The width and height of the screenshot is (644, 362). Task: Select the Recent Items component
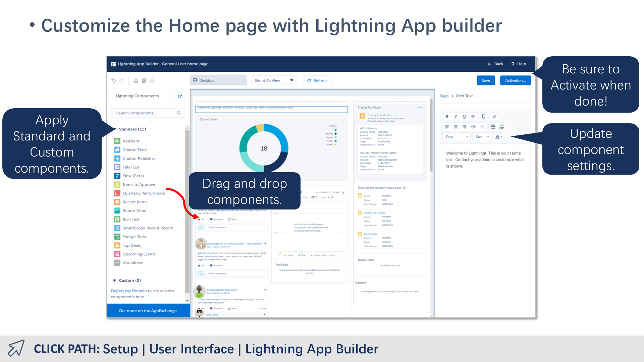[131, 202]
